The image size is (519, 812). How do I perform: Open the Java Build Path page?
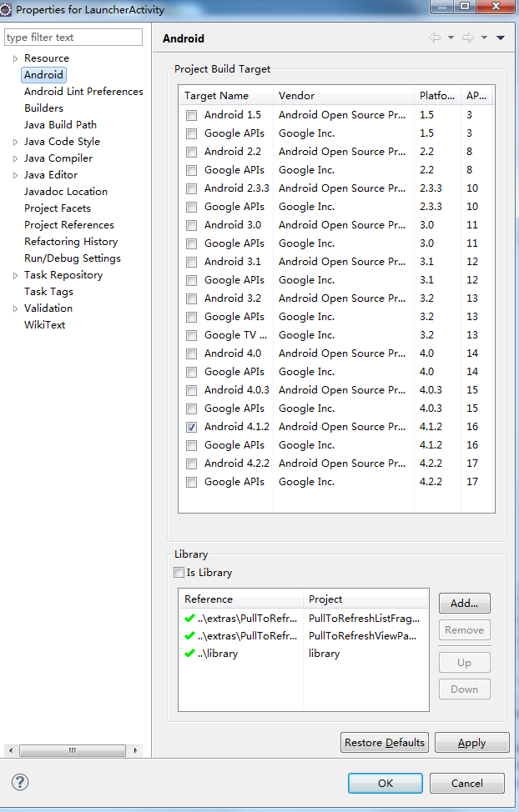tap(60, 124)
